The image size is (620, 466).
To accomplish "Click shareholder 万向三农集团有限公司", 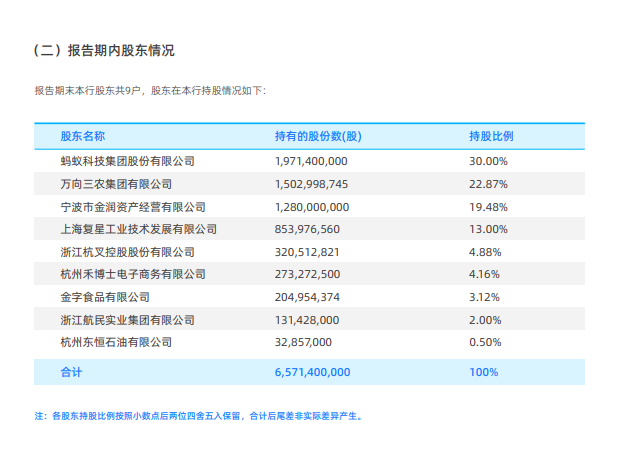I will coord(116,184).
